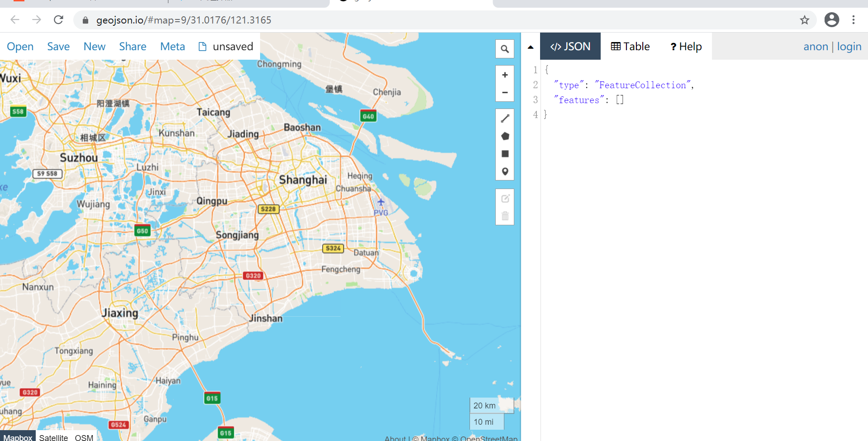
Task: Zoom out on the map
Action: tap(504, 92)
